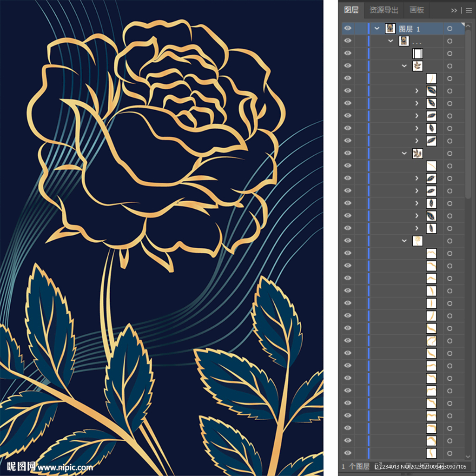The width and height of the screenshot is (476, 476).
Task: Collapse the lower leaf-branch group chevron
Action: tap(404, 153)
